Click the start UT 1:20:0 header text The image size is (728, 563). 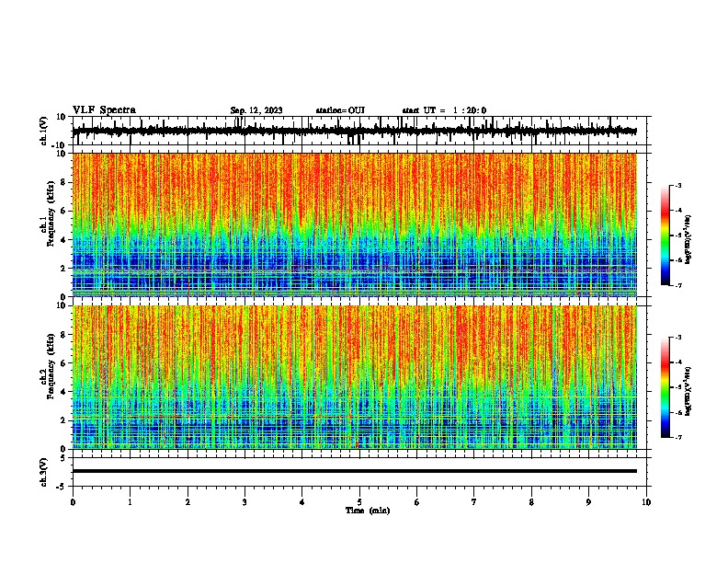tap(444, 110)
